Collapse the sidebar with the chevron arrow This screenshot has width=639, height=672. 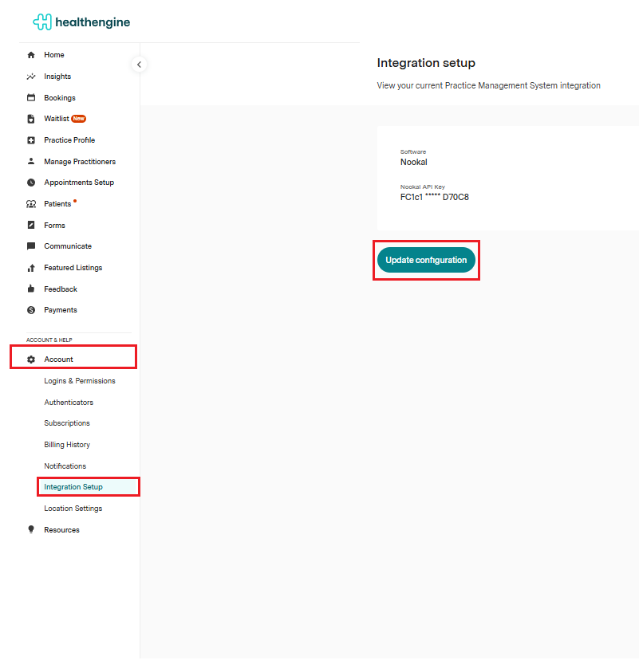click(139, 65)
